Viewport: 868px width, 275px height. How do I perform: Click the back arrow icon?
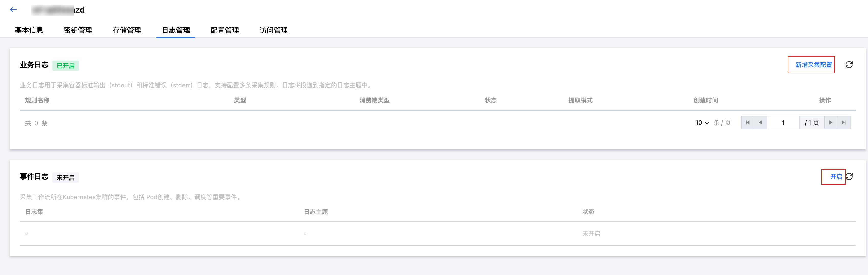pos(14,10)
